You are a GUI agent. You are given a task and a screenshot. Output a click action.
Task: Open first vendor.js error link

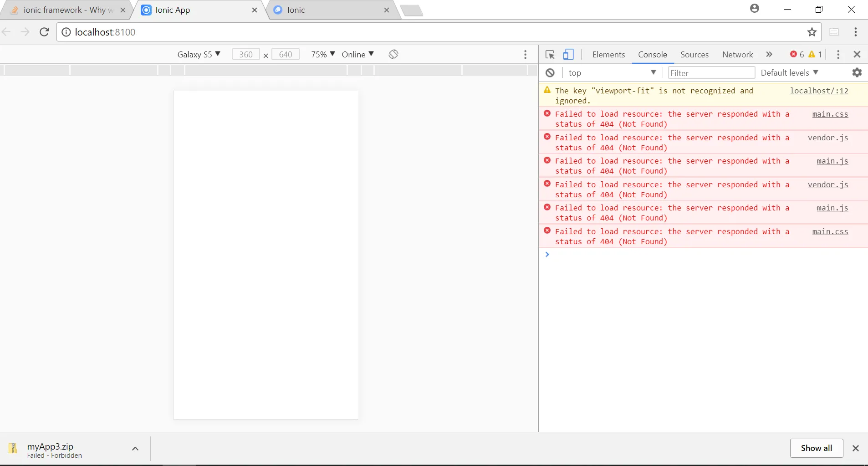click(x=828, y=138)
